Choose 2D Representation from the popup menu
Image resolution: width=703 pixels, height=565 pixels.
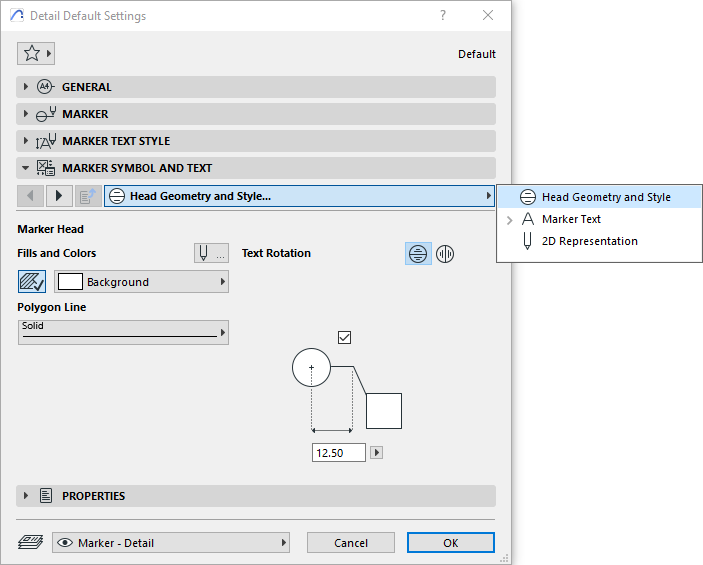[x=589, y=241]
